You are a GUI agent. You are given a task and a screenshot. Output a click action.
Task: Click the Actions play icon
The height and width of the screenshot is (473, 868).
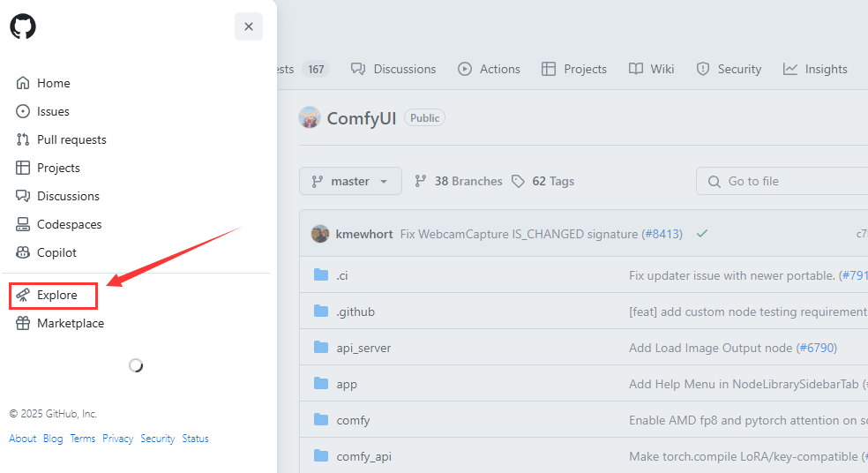(x=465, y=69)
